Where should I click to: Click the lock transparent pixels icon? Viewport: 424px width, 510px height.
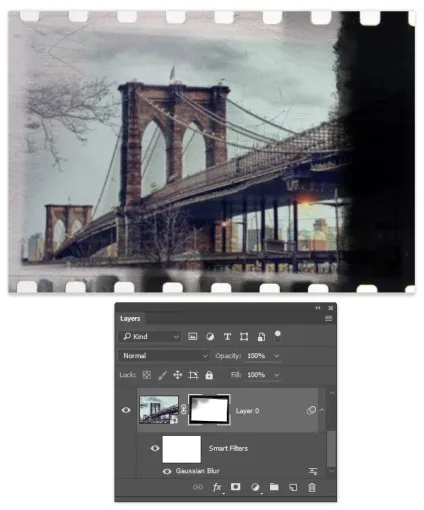(146, 375)
